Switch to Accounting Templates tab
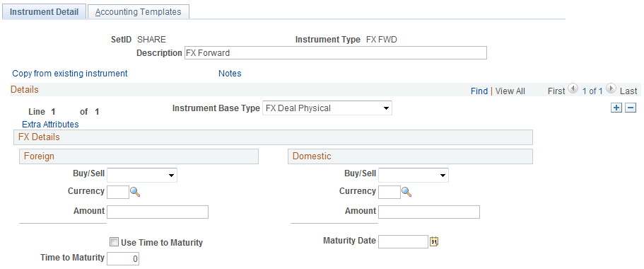 tap(139, 12)
